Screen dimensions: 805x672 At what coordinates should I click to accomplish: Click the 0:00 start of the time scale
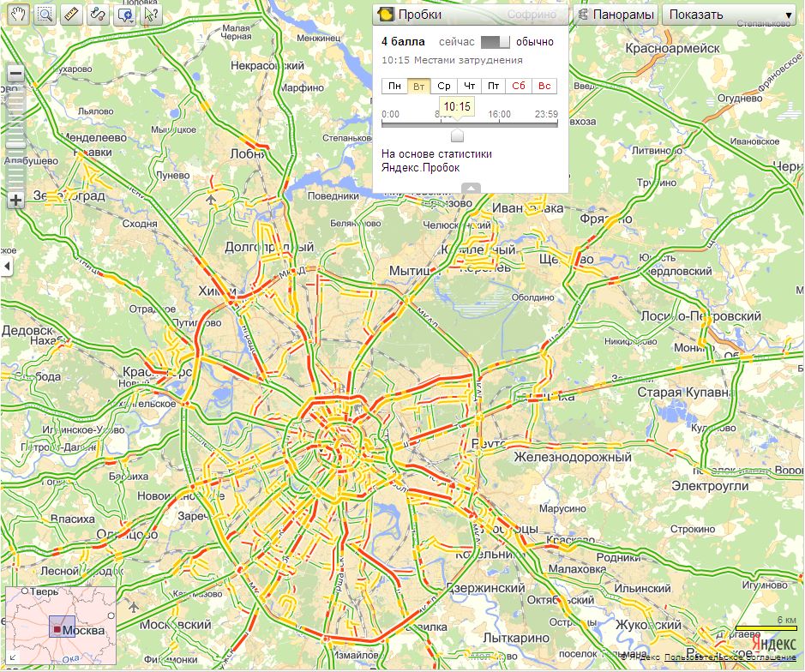click(390, 114)
